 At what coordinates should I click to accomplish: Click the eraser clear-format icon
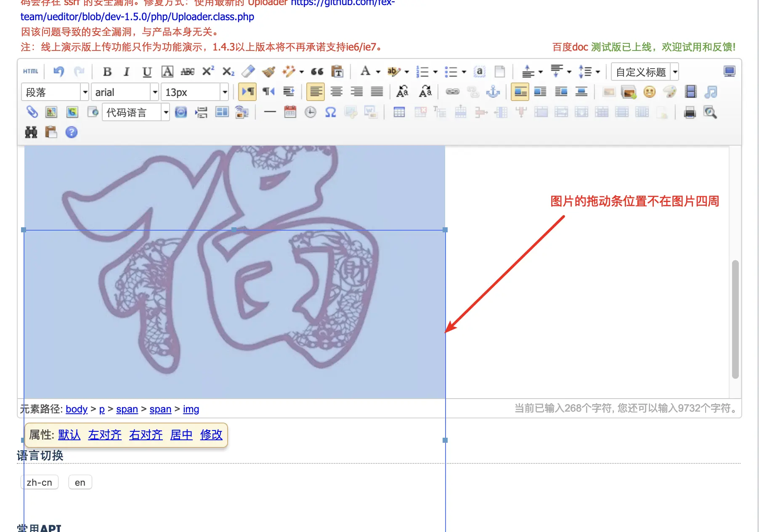tap(248, 72)
